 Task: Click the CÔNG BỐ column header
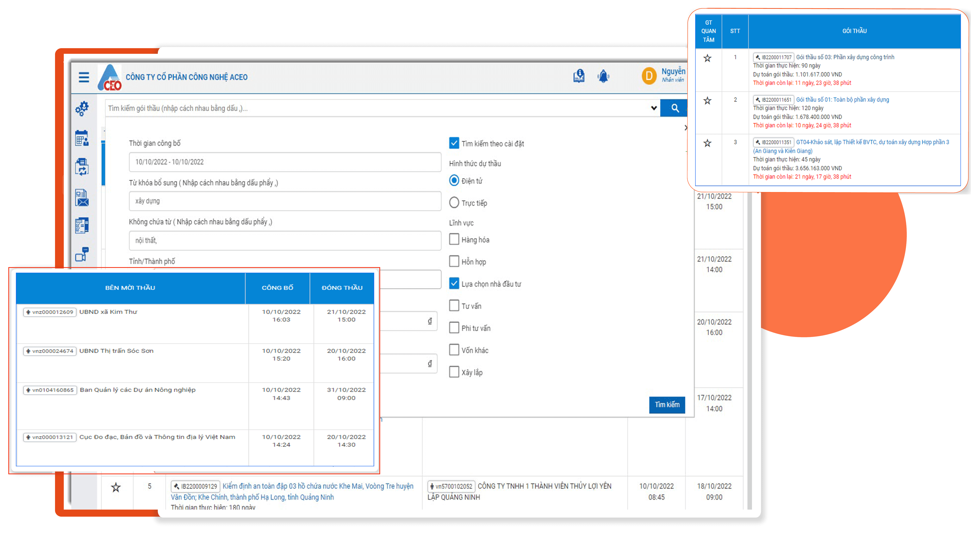point(278,288)
